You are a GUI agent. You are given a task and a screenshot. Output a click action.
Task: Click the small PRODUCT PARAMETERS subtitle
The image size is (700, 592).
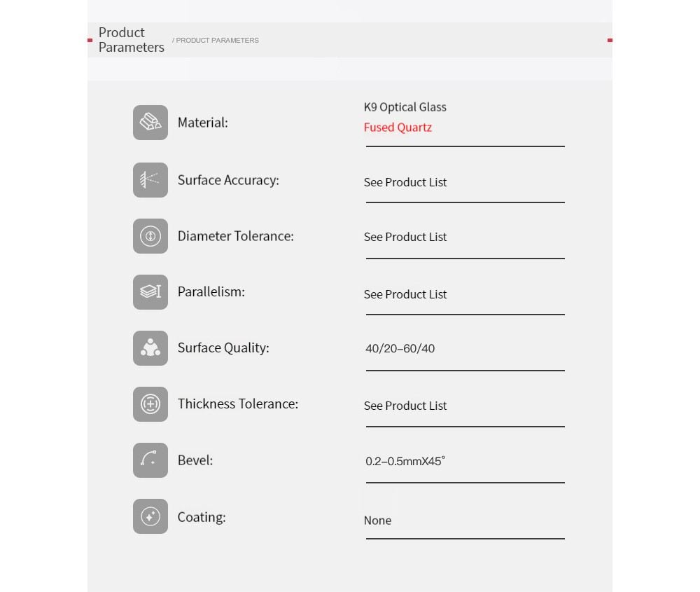[x=215, y=40]
